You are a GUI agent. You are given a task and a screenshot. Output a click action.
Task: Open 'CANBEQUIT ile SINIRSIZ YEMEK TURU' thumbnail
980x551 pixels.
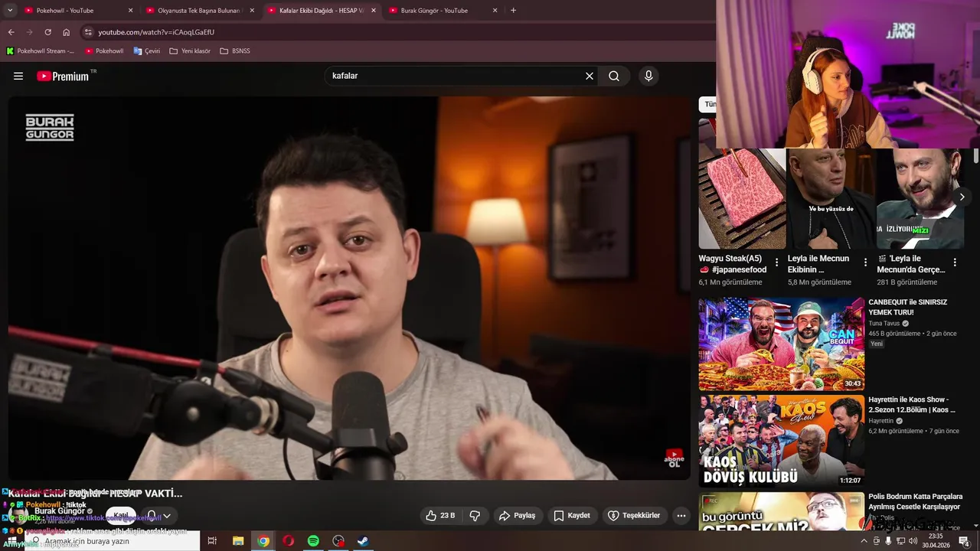(781, 344)
